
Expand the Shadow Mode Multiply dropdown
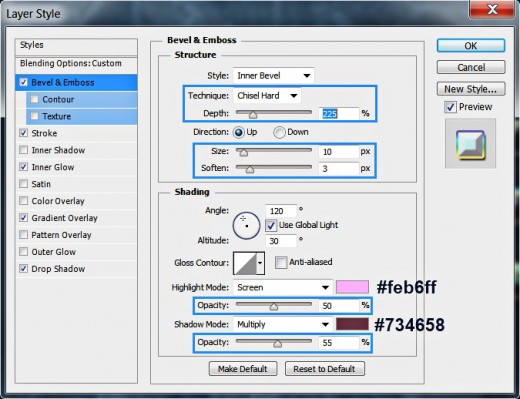283,324
